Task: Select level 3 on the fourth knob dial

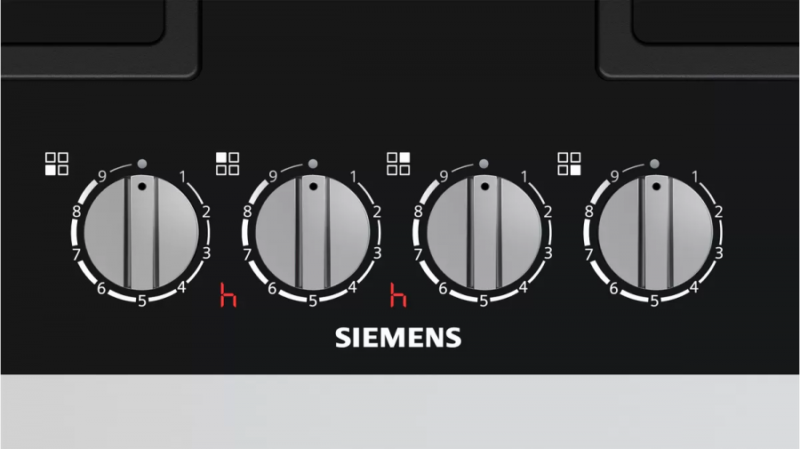Action: pyautogui.click(x=718, y=253)
